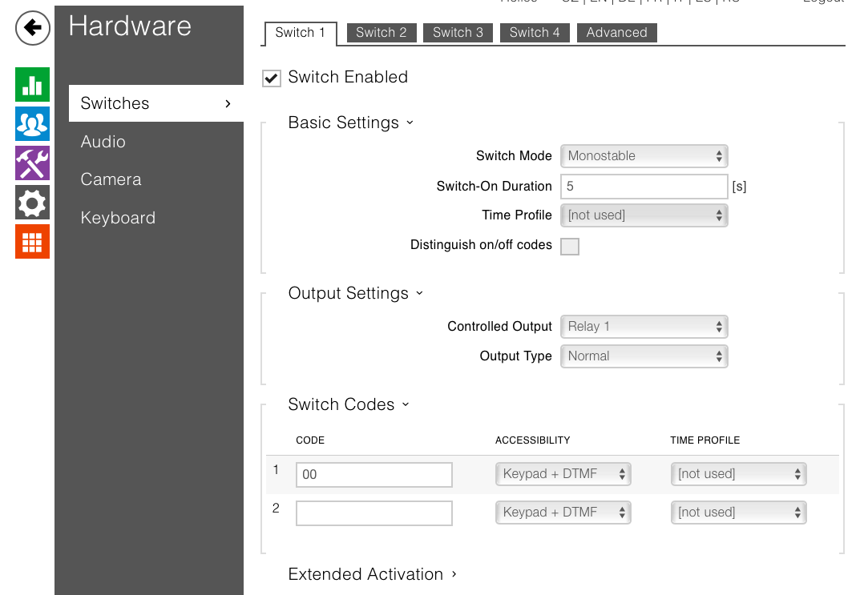Select the purple Hardware tools icon
868x595 pixels.
tap(32, 163)
